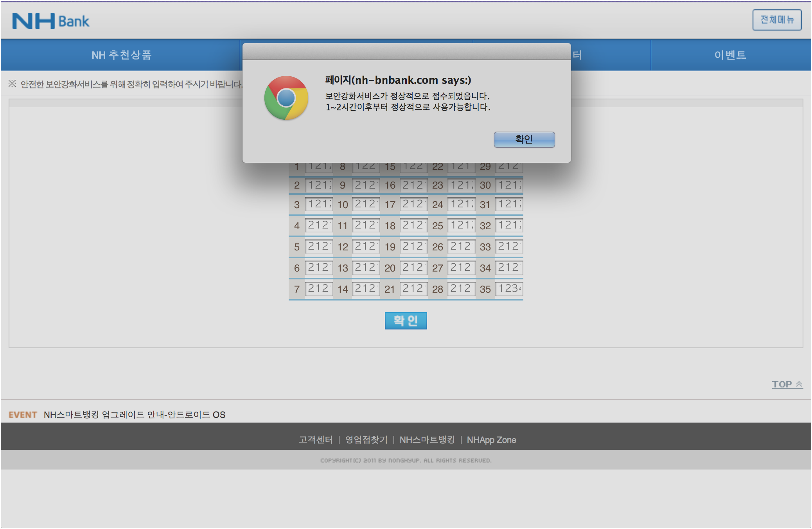Focus security card field number 27
Viewport: 812px width, 529px height.
click(462, 268)
